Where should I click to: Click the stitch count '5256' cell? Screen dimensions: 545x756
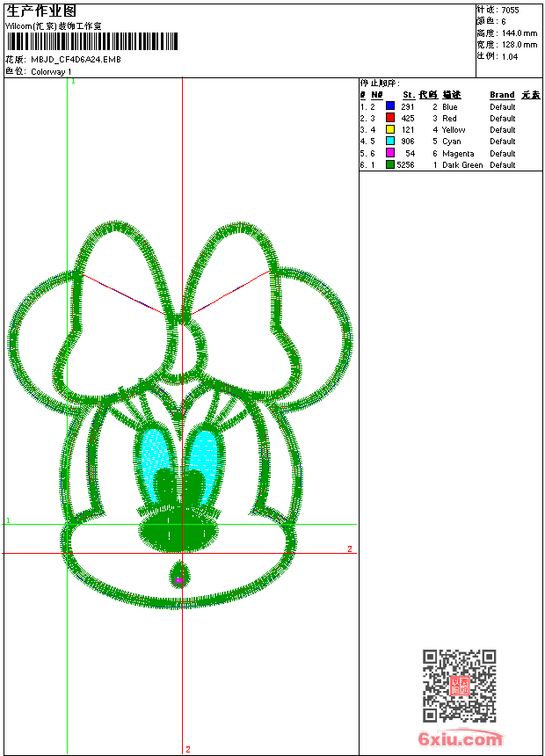[x=405, y=165]
